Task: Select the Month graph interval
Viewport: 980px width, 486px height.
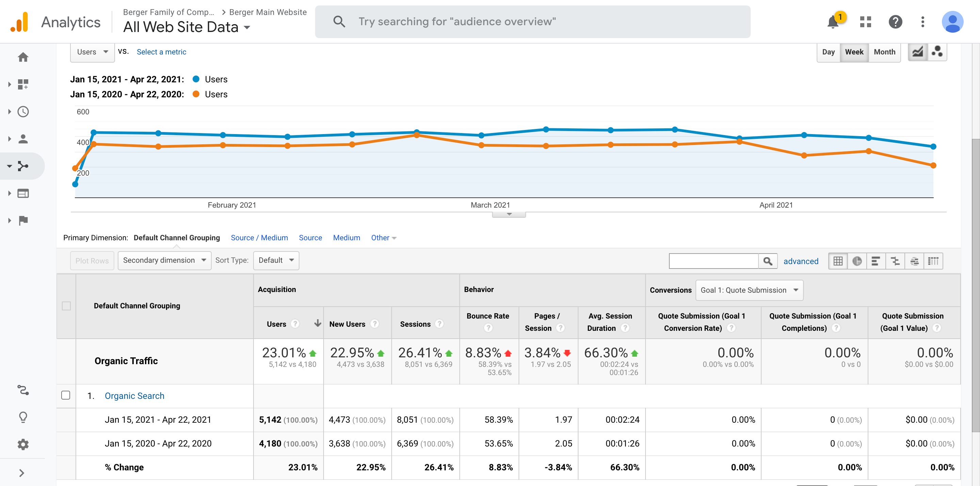Action: click(x=884, y=52)
